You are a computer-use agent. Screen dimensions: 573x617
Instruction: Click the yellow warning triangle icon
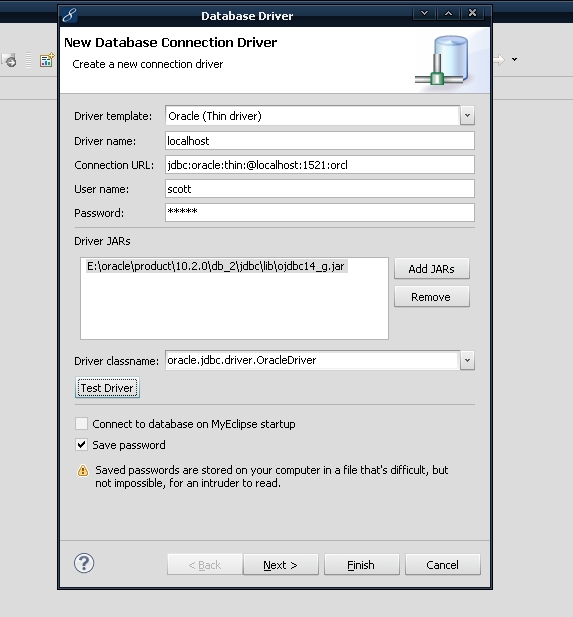click(83, 470)
